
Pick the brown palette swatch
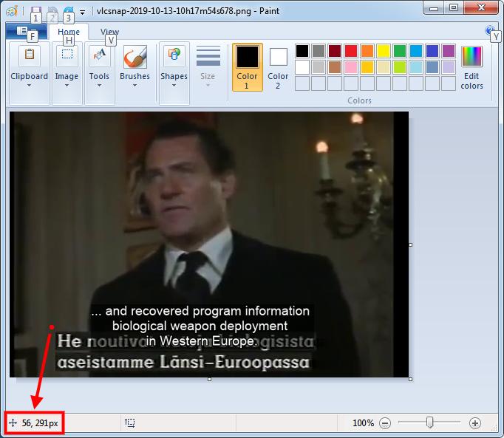click(335, 67)
